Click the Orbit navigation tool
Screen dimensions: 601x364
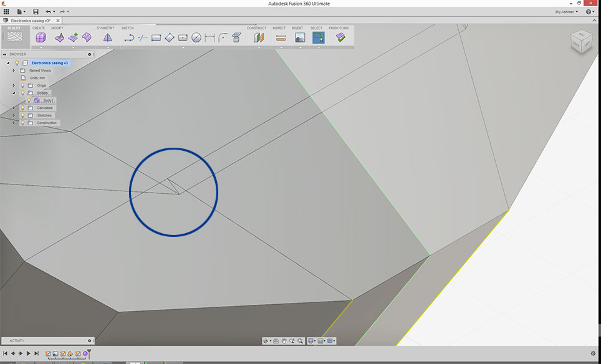click(265, 341)
